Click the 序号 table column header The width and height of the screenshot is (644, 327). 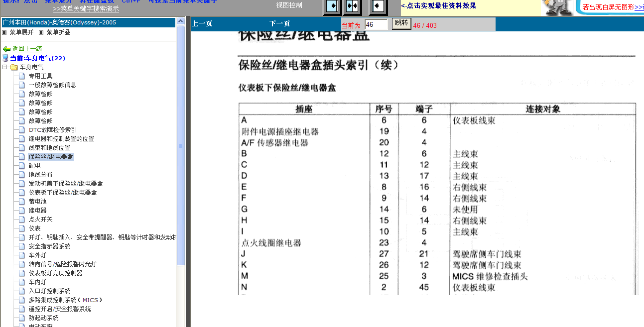(x=384, y=109)
